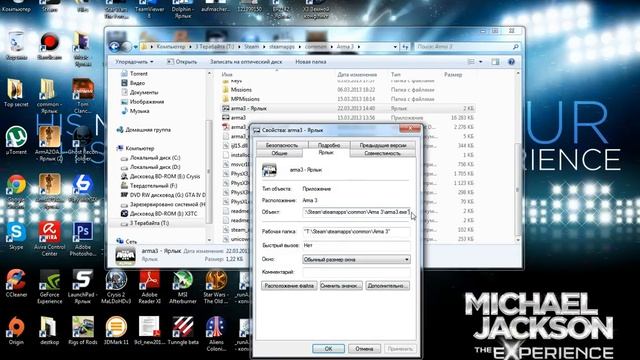Select the Ярлык tab
The image size is (640, 360).
coord(326,153)
